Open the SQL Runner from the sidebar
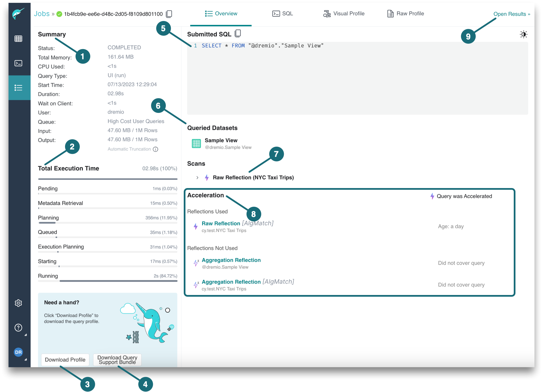Image resolution: width=543 pixels, height=392 pixels. [19, 63]
